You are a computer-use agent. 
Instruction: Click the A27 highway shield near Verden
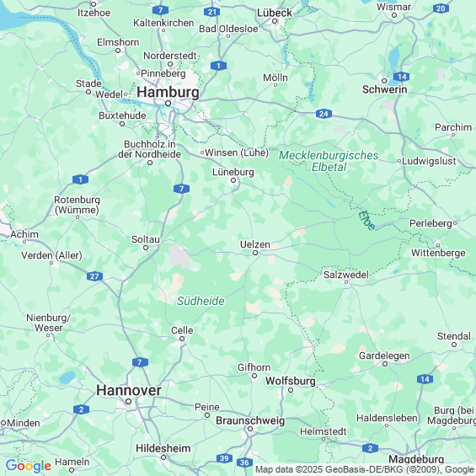click(x=94, y=276)
